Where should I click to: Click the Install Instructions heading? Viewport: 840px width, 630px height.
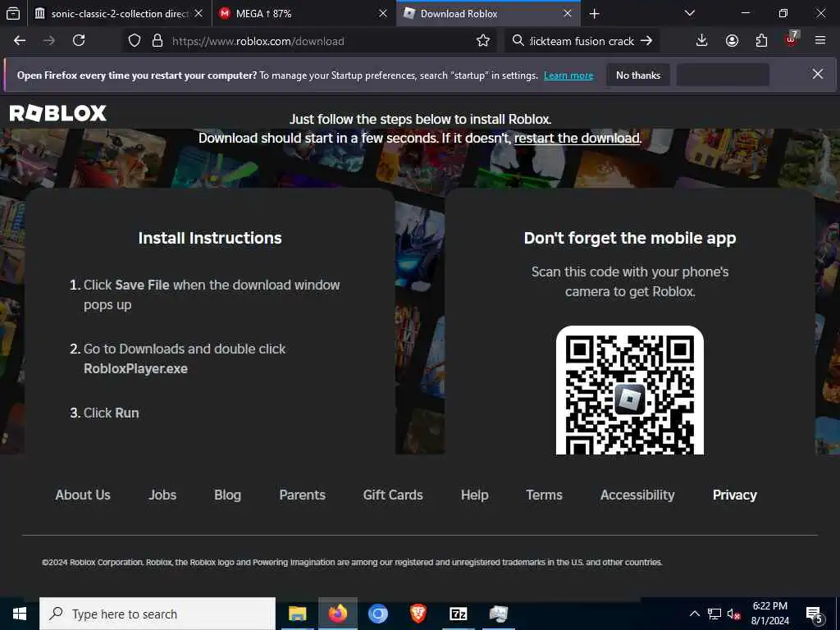click(210, 238)
